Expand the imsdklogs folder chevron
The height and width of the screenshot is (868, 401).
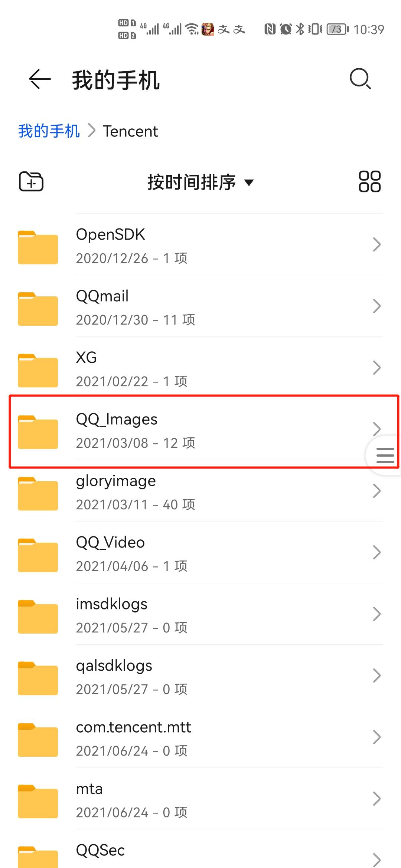point(376,614)
